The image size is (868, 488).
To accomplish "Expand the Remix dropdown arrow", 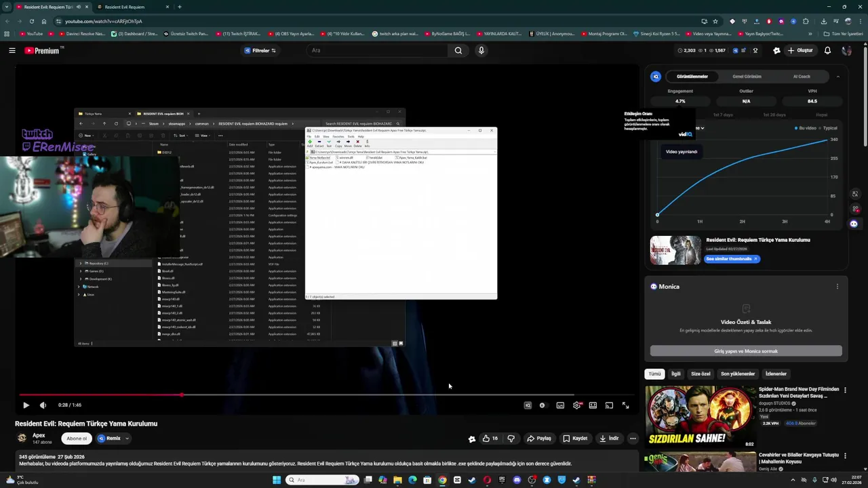I will 126,439.
